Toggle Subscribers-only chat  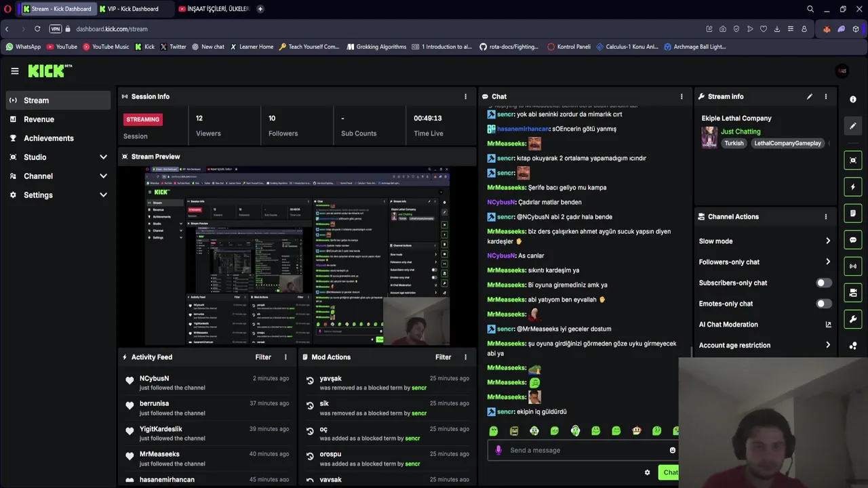[x=823, y=283]
